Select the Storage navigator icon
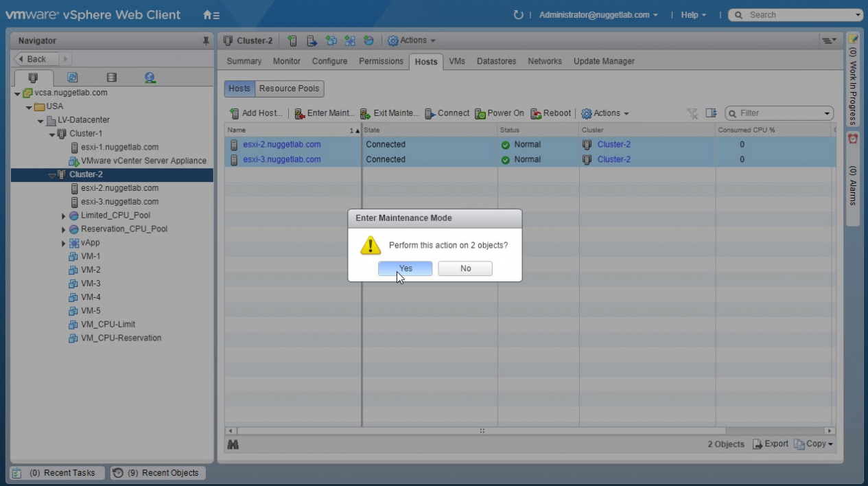 111,78
